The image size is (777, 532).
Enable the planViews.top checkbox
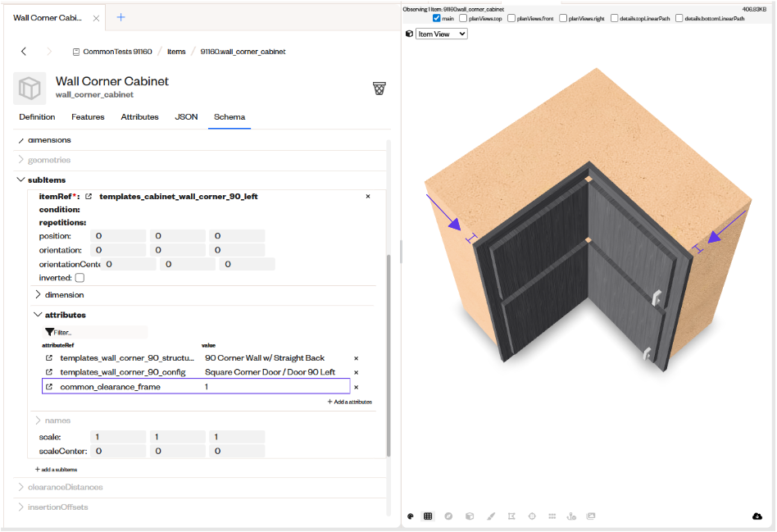[x=463, y=18]
